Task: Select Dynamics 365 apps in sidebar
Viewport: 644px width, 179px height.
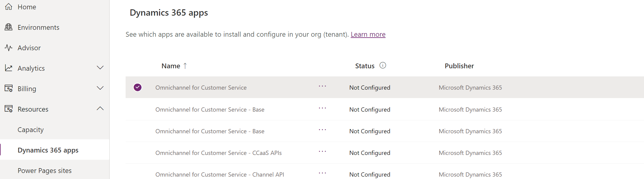Action: coord(48,150)
